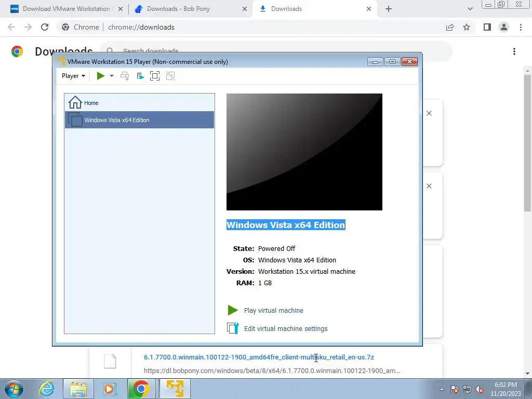Click the share page icon in Chrome
This screenshot has height=399, width=532.
(x=450, y=27)
